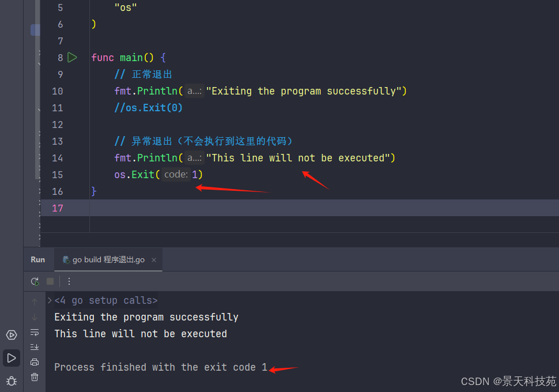Image resolution: width=559 pixels, height=392 pixels.
Task: Click the Run panel title label
Action: 38,260
